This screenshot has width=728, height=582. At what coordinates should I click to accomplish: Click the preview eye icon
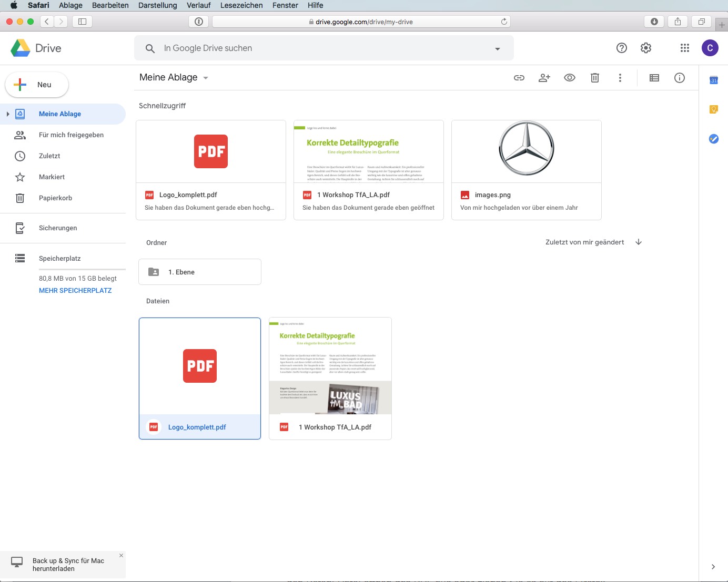point(570,78)
